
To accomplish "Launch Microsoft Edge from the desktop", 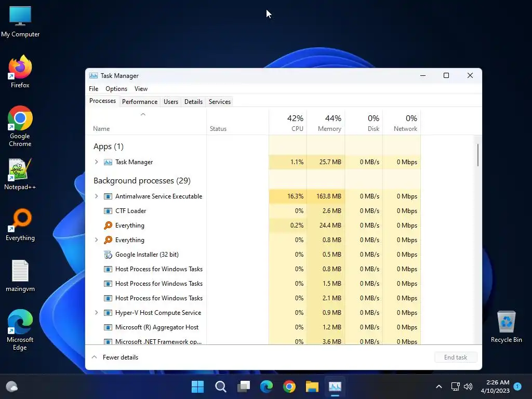I will coord(20,330).
